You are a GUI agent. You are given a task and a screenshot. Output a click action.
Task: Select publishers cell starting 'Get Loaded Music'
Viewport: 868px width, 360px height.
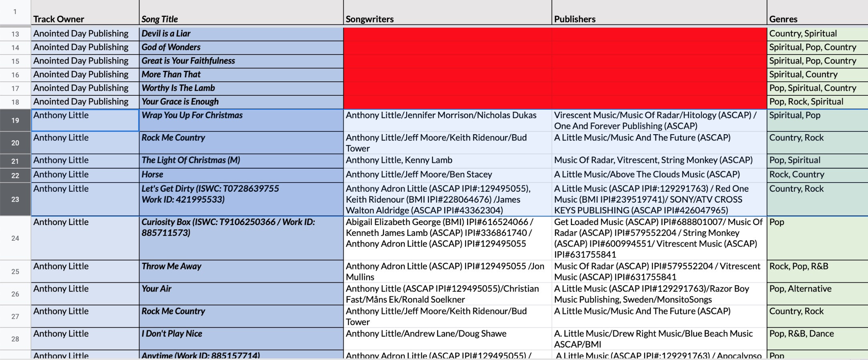(x=659, y=238)
